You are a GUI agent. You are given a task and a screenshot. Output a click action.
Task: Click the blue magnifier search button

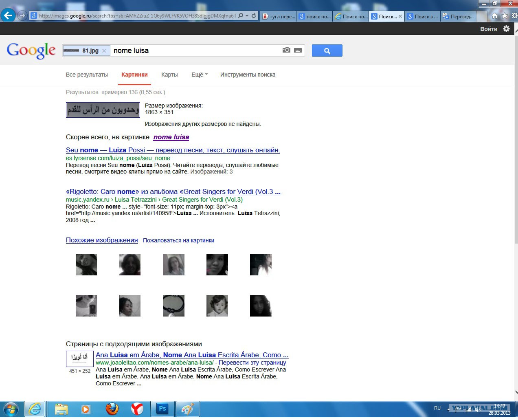[327, 51]
